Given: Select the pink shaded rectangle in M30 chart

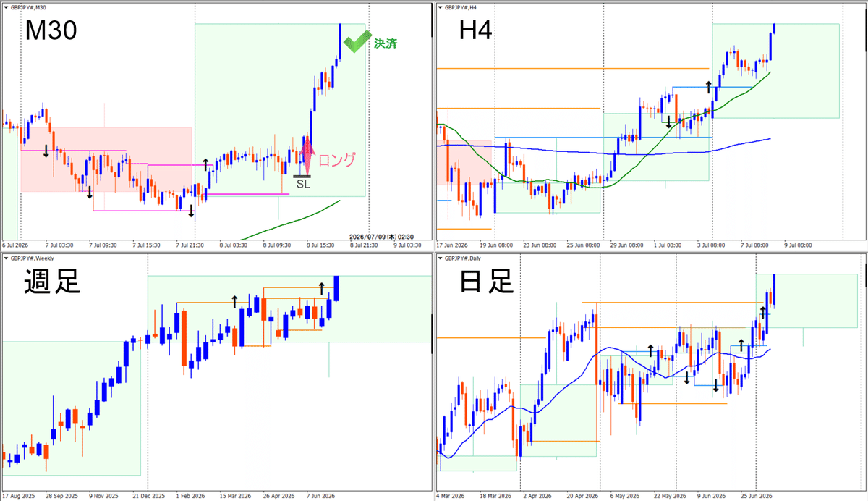Looking at the screenshot, I should point(106,159).
